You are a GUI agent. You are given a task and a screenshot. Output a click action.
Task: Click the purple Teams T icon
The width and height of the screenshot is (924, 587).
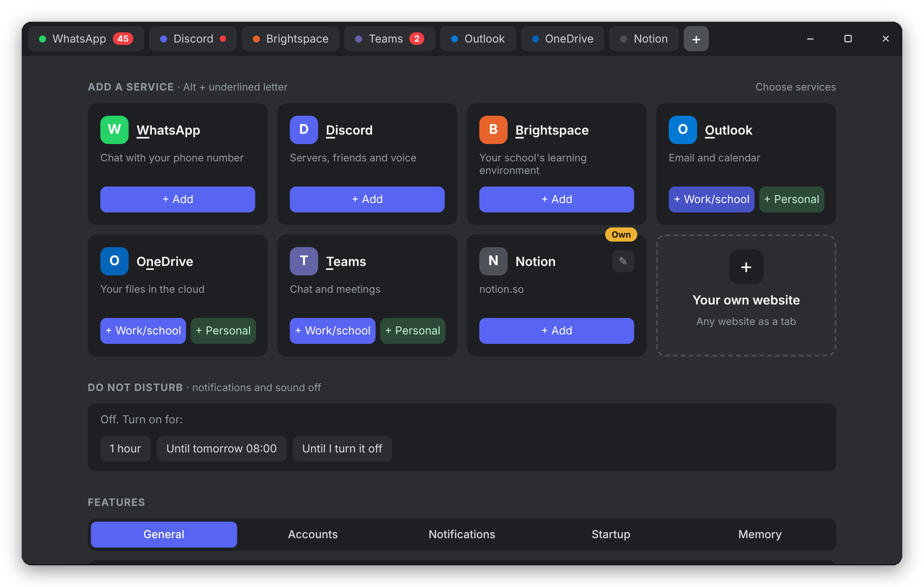[304, 261]
